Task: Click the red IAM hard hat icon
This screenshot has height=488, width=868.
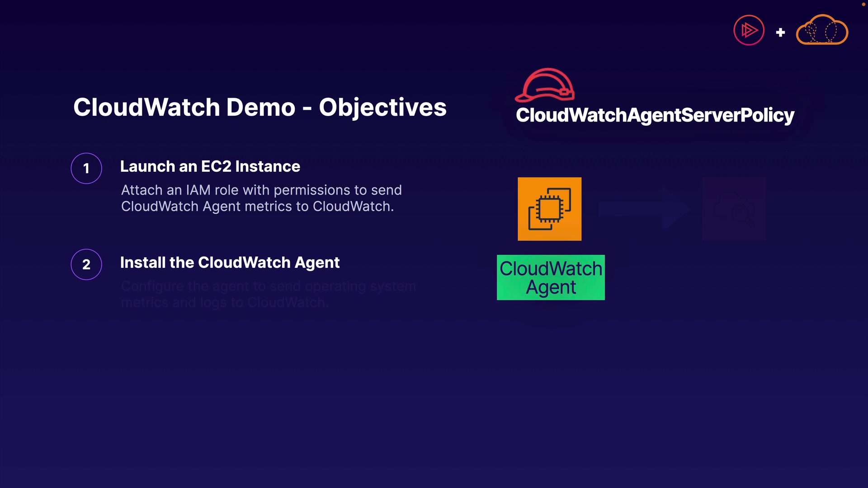Action: (x=545, y=85)
